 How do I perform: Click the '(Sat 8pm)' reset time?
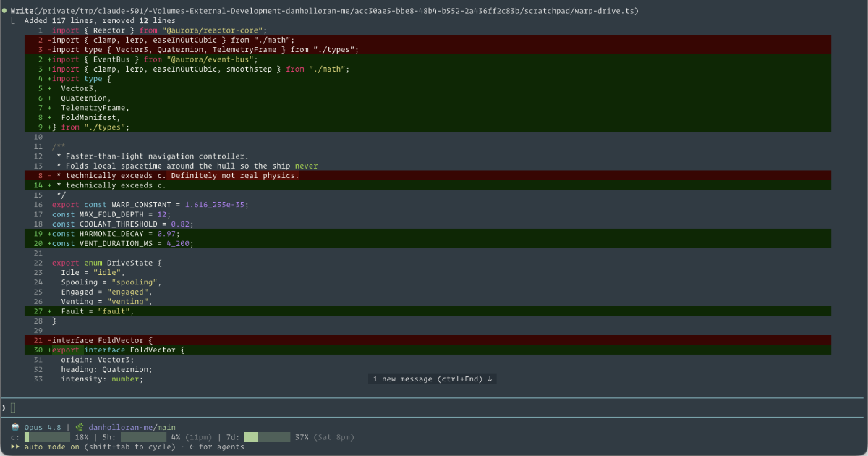pos(334,437)
